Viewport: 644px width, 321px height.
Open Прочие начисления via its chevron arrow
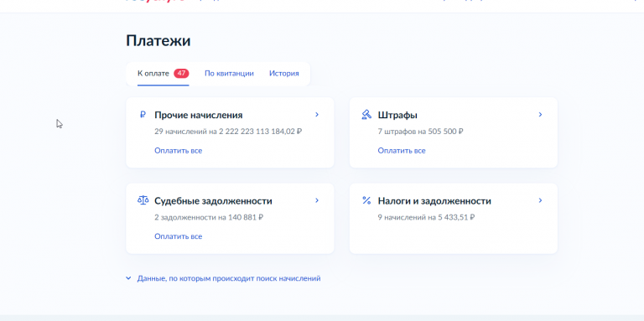tap(317, 115)
